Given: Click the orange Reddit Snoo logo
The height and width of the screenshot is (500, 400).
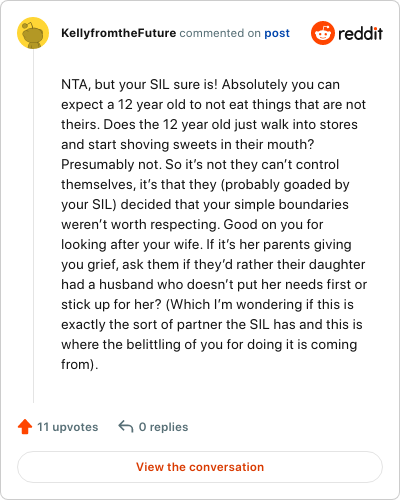Looking at the screenshot, I should [x=323, y=33].
